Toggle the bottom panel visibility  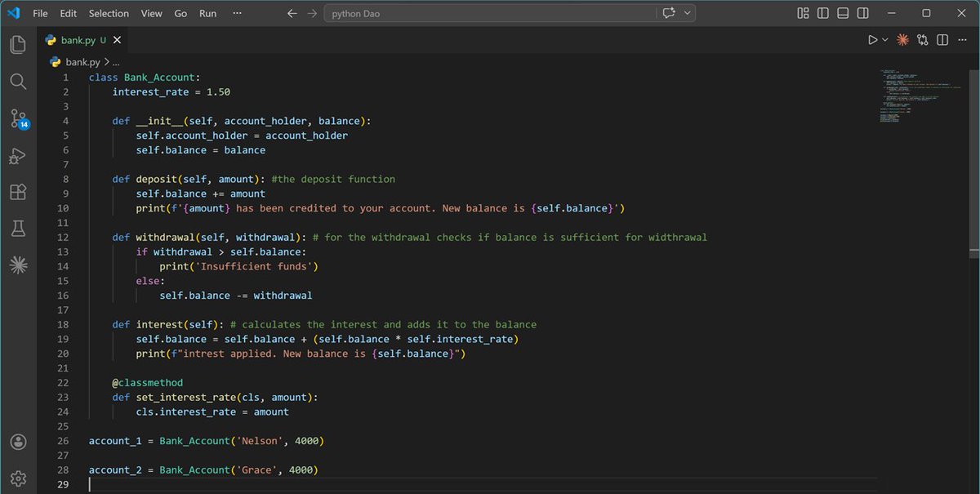pos(843,13)
